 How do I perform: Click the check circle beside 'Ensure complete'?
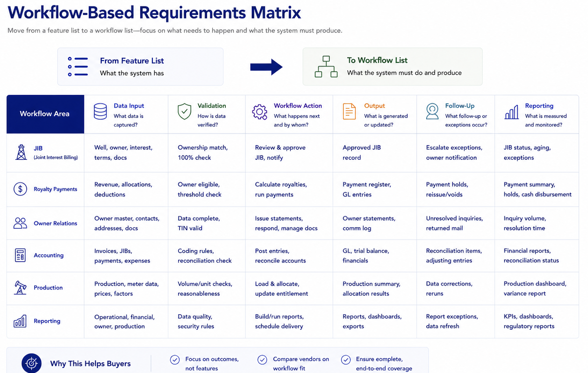pyautogui.click(x=346, y=360)
